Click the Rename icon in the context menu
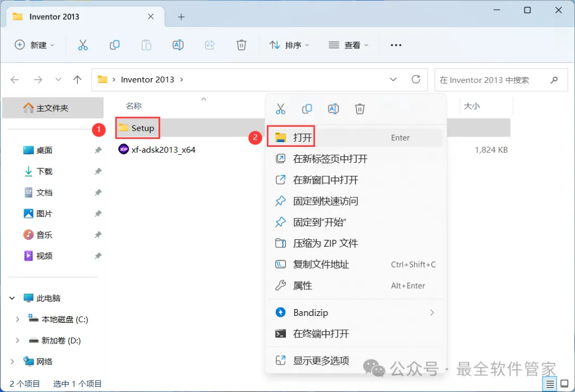The width and height of the screenshot is (575, 392). pos(333,109)
